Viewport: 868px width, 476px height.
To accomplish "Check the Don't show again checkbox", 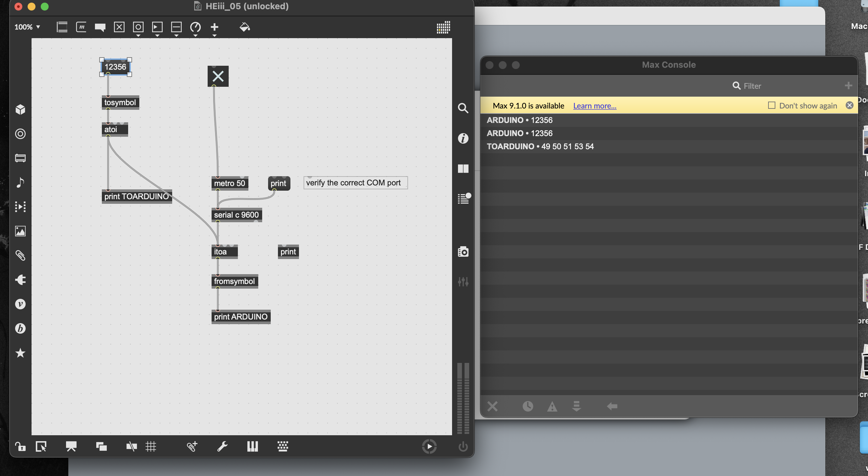I will point(771,106).
